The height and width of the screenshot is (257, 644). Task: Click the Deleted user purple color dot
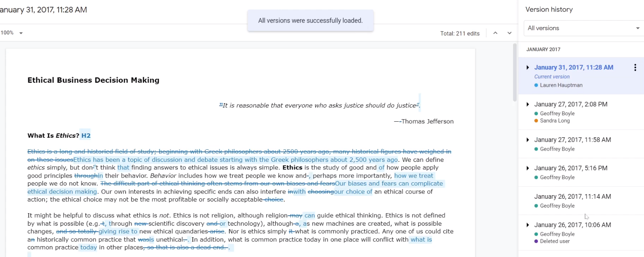(x=536, y=241)
